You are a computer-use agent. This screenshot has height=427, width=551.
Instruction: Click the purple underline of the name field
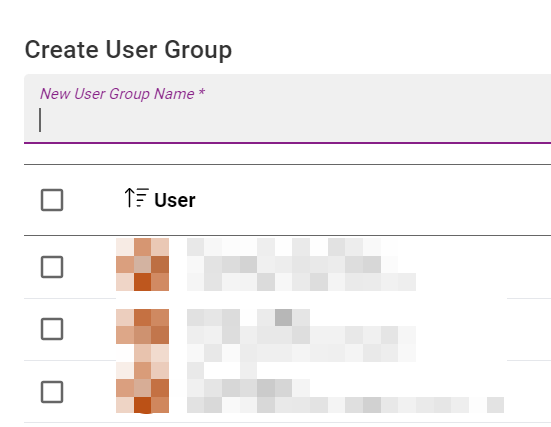tap(287, 143)
